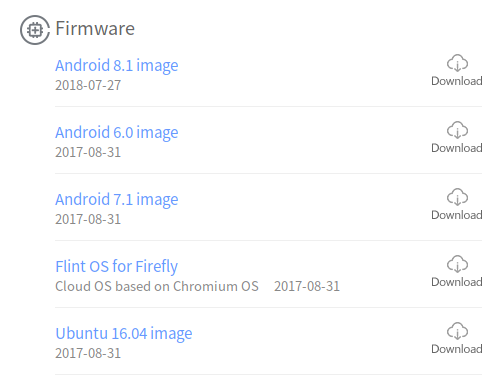Open the Android 7.1 image link
The height and width of the screenshot is (379, 494).
(x=117, y=200)
